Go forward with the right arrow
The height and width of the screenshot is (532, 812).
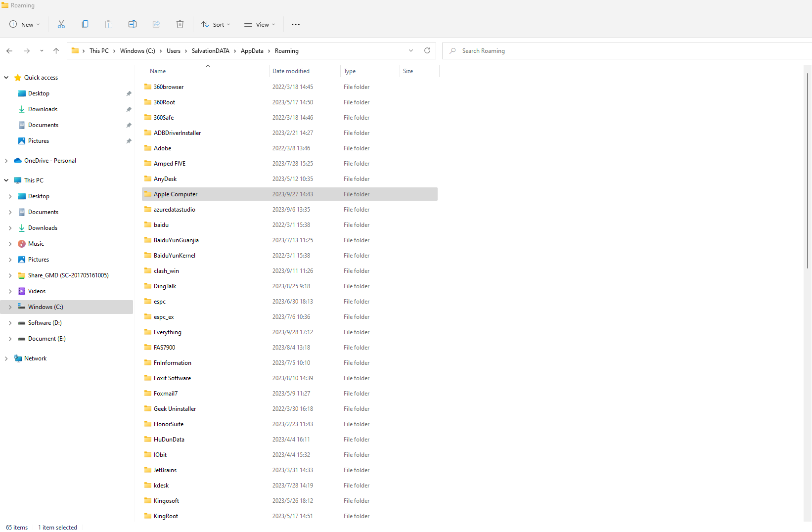click(27, 51)
